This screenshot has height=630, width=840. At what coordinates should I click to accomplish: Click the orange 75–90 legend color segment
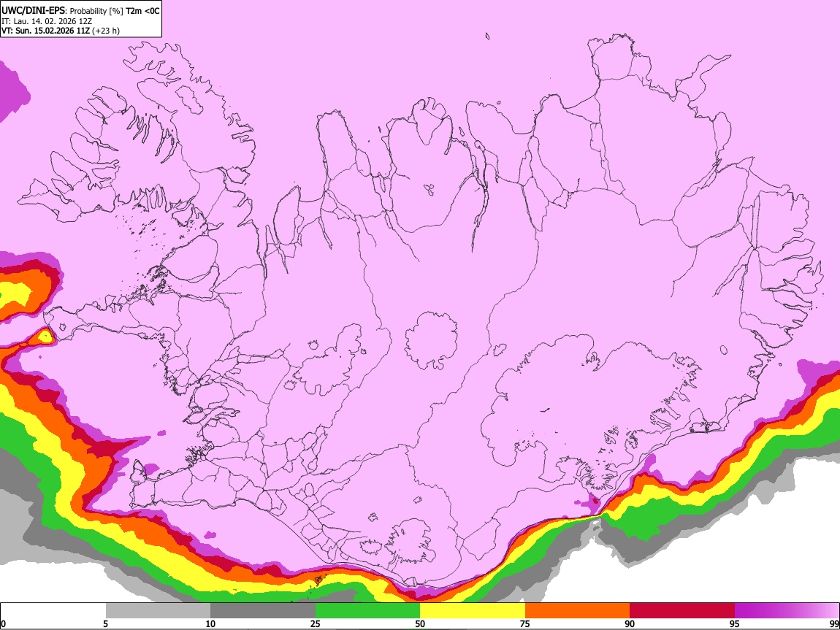(577, 610)
